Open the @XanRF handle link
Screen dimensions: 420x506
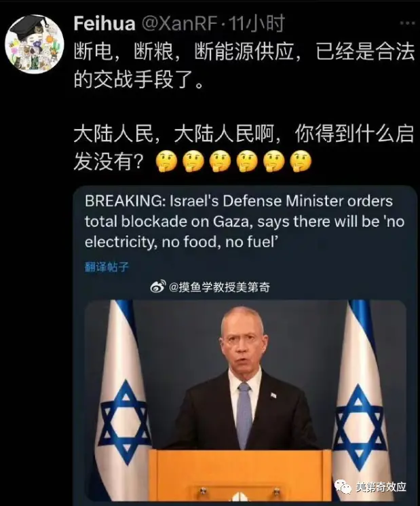click(180, 24)
